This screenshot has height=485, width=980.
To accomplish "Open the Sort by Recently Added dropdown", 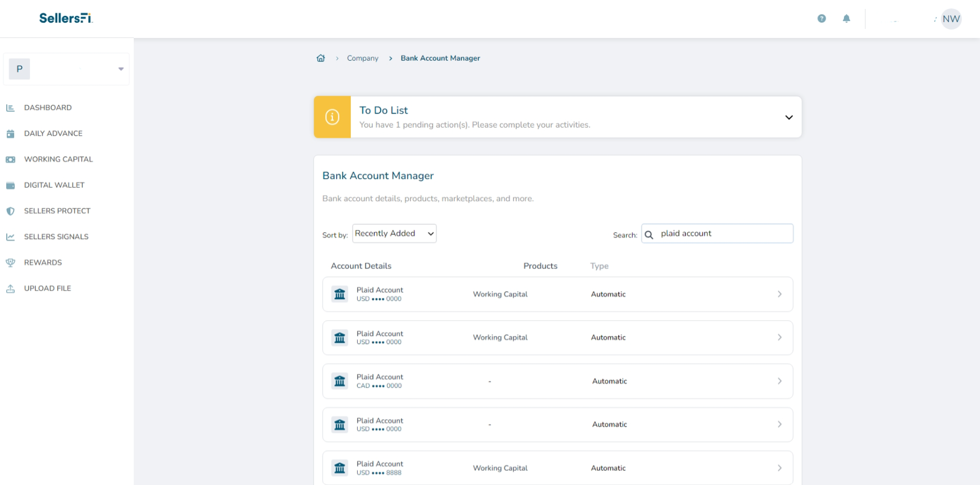I will [x=394, y=233].
